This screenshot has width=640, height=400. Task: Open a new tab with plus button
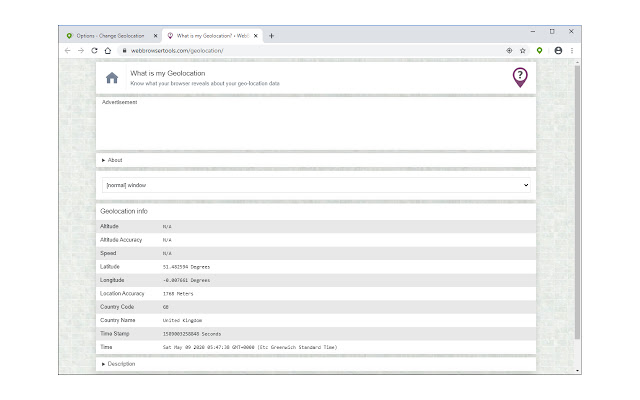coord(272,35)
